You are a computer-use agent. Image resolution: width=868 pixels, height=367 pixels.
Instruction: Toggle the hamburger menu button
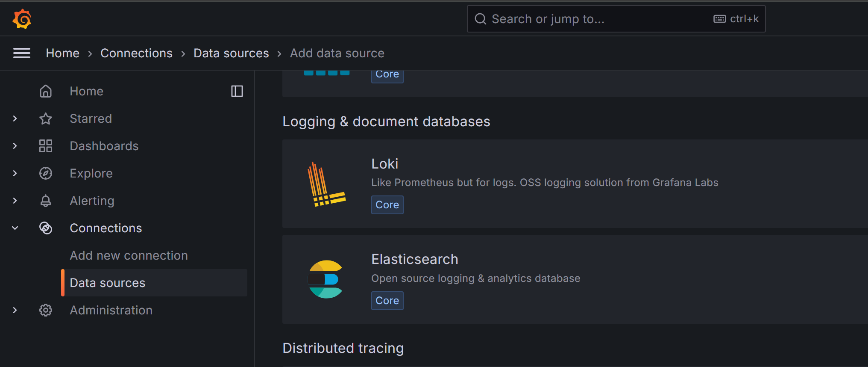point(22,53)
